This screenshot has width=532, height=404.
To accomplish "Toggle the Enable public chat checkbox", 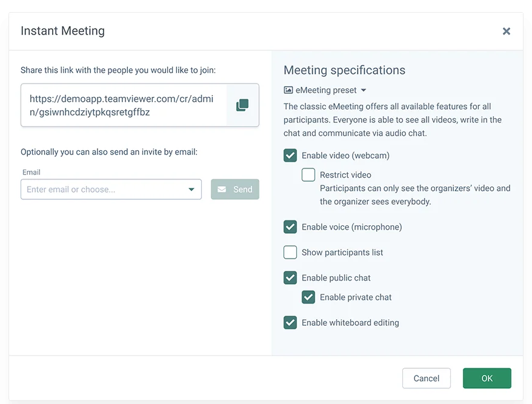I will point(290,278).
